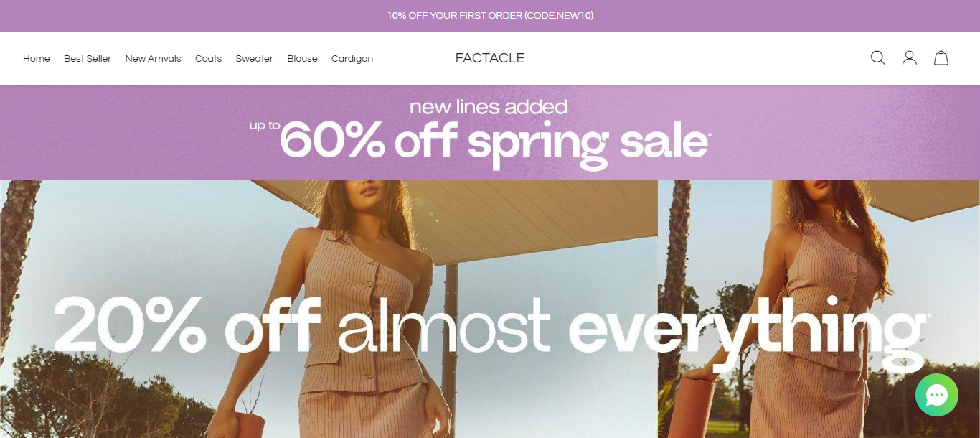Go to the FACTACLE logo homepage
980x438 pixels.
coord(490,58)
